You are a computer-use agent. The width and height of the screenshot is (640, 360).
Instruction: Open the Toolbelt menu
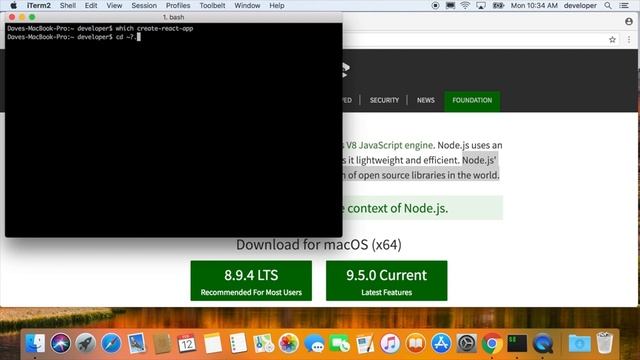212,5
